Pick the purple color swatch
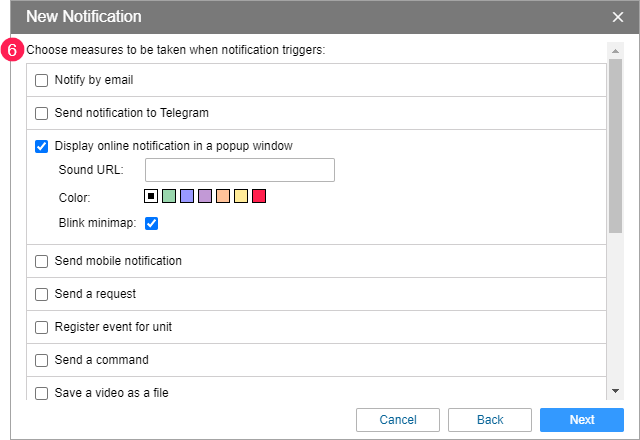640x440 pixels. click(205, 196)
